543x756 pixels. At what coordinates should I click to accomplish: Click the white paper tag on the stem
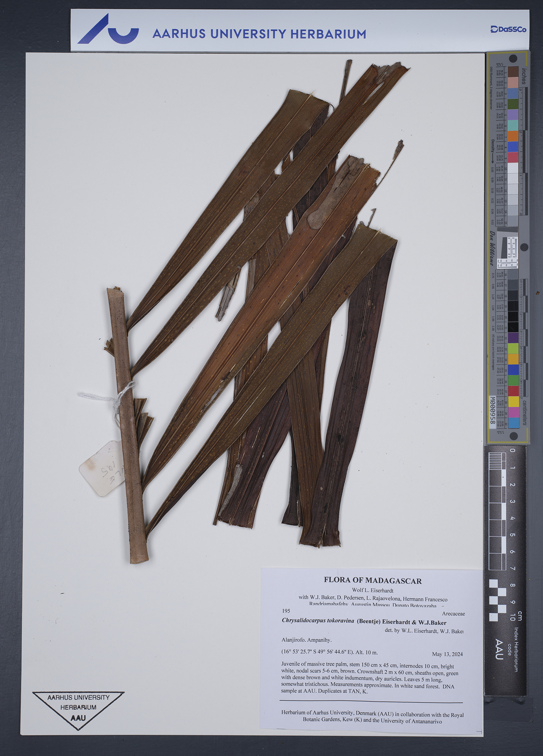coord(102,469)
